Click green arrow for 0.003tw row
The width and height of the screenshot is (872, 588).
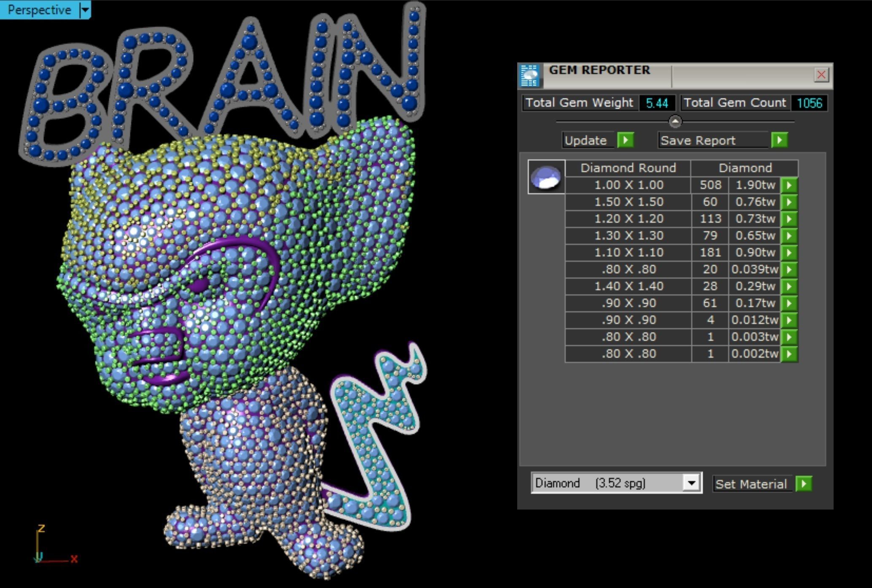(789, 337)
